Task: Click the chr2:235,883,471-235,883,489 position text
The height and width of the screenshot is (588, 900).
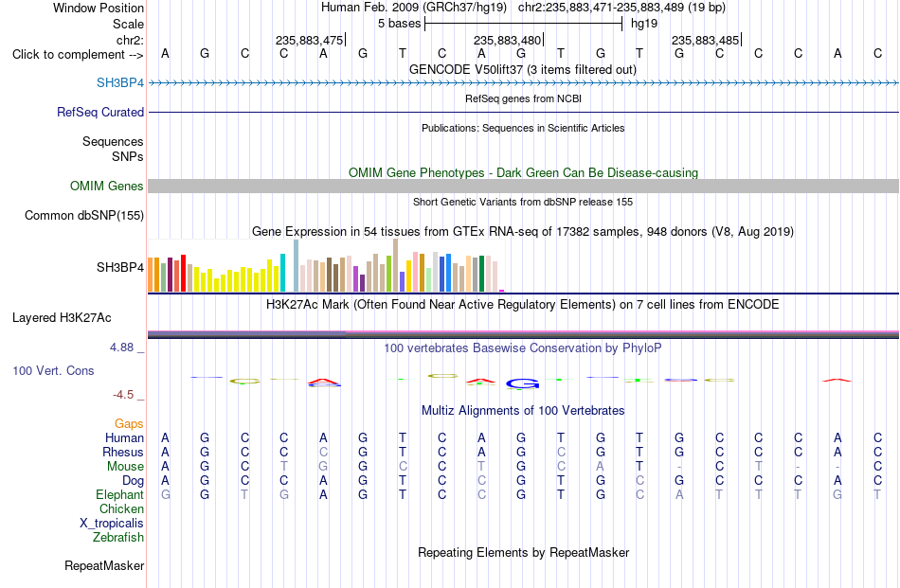Action: coord(621,8)
